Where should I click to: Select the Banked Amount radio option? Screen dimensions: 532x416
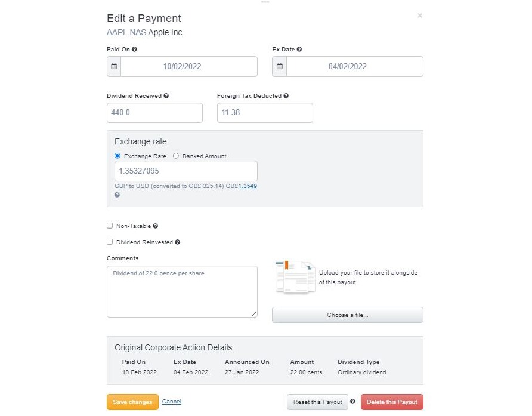coord(176,156)
